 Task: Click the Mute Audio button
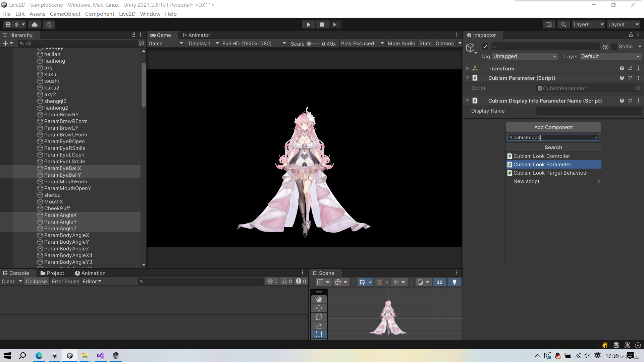coord(401,44)
